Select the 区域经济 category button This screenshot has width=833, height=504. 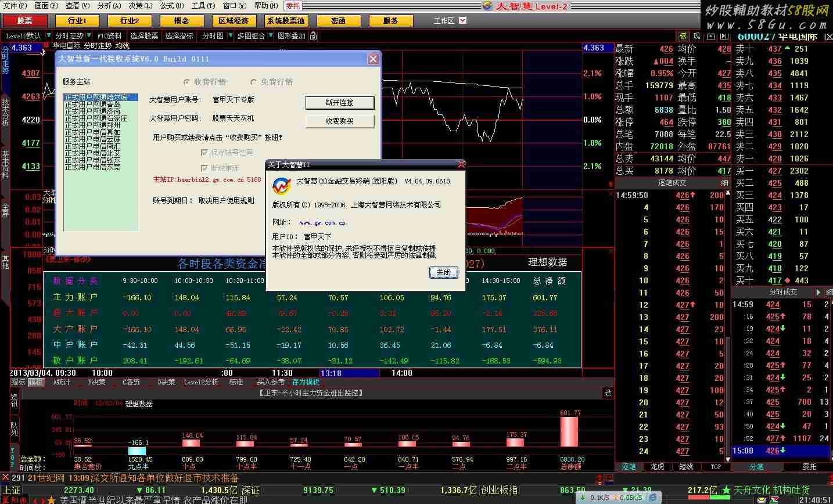pyautogui.click(x=234, y=20)
